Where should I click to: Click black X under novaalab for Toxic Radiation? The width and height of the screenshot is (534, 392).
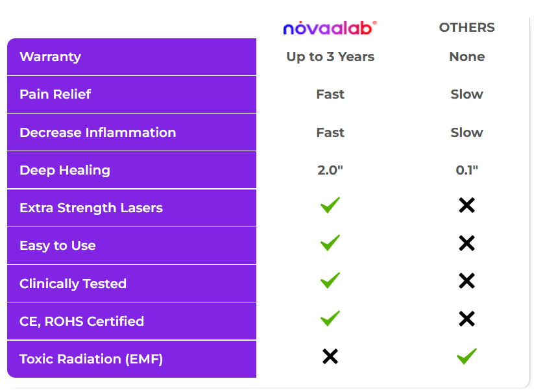tap(330, 356)
